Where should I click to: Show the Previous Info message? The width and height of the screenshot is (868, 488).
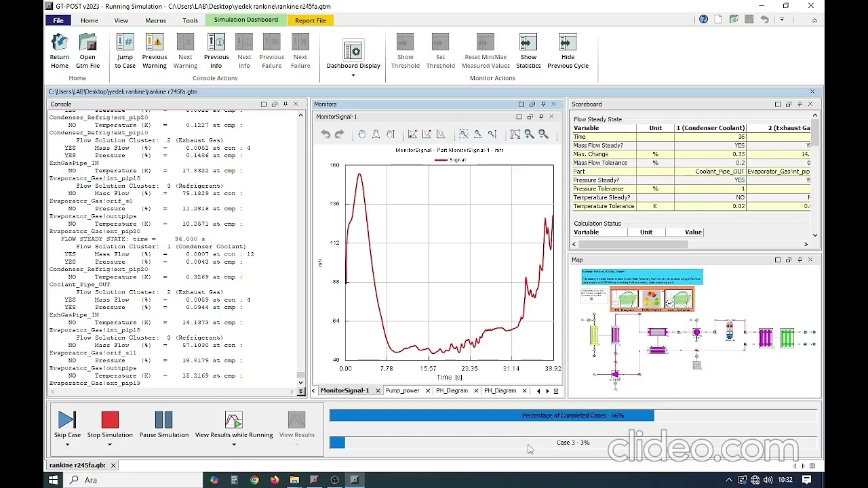click(x=216, y=52)
